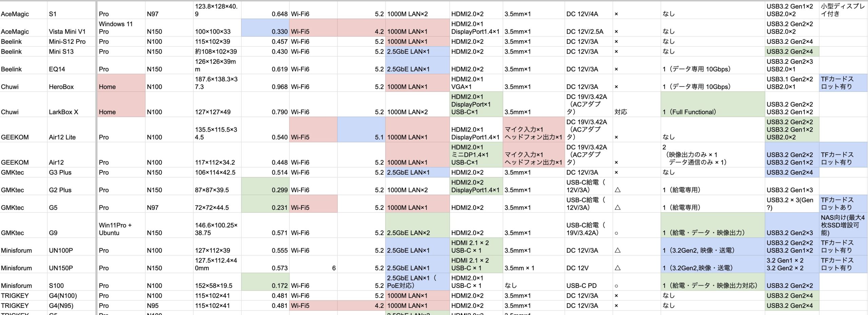868x315 pixels.
Task: Click the NAS向け note cell
Action: [843, 225]
